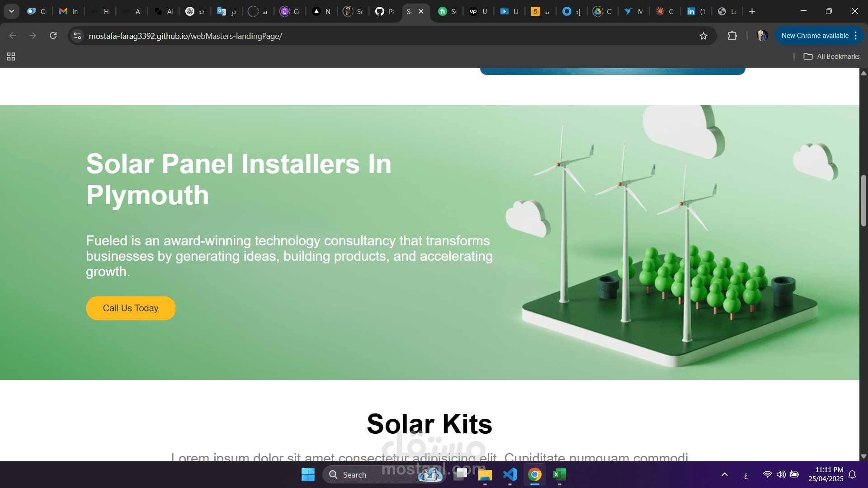Click the site information icon in the address bar

[78, 36]
